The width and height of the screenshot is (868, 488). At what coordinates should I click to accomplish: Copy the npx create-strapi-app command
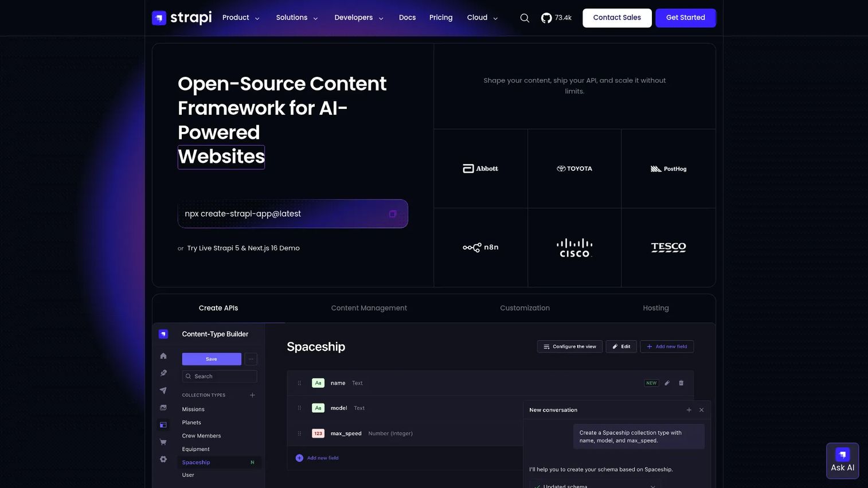click(393, 214)
